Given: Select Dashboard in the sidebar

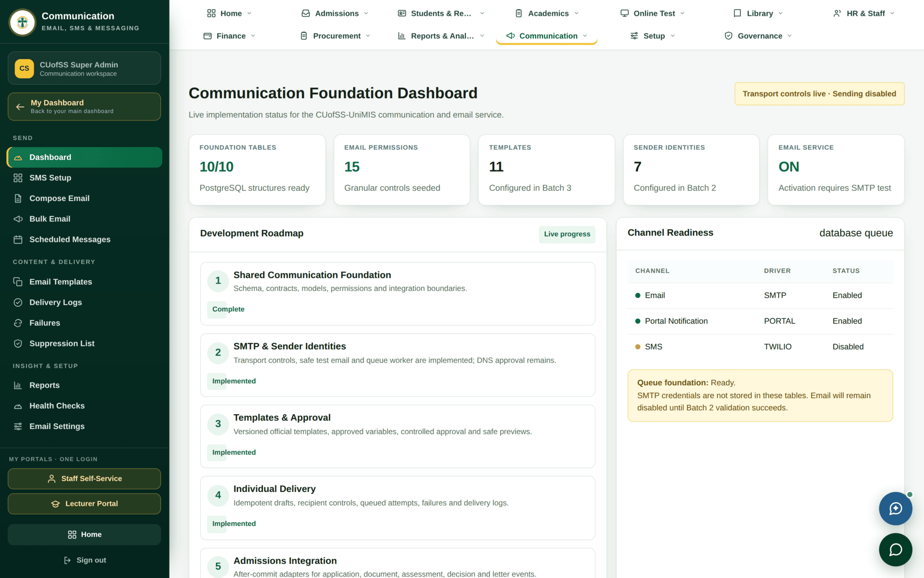Looking at the screenshot, I should (85, 158).
